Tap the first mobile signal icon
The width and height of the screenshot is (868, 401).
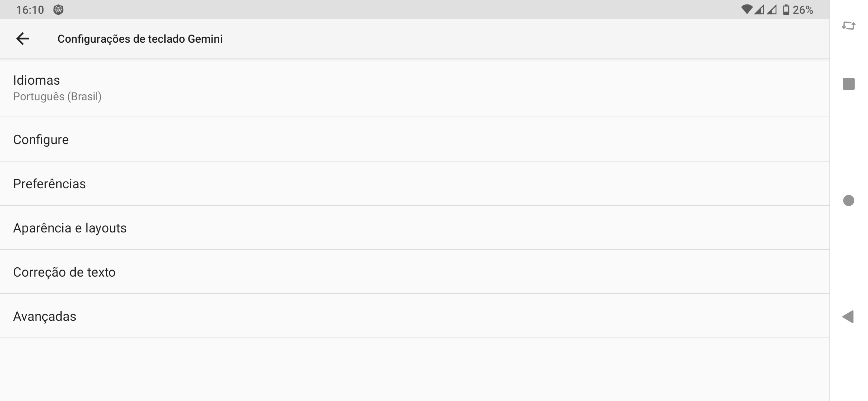[759, 10]
